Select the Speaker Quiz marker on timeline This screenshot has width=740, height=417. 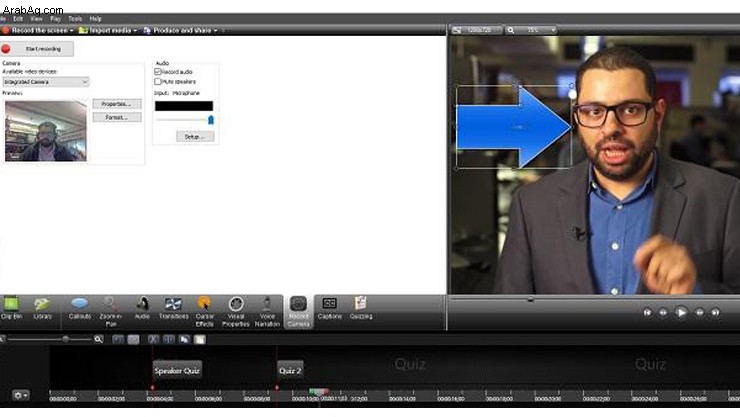[178, 369]
